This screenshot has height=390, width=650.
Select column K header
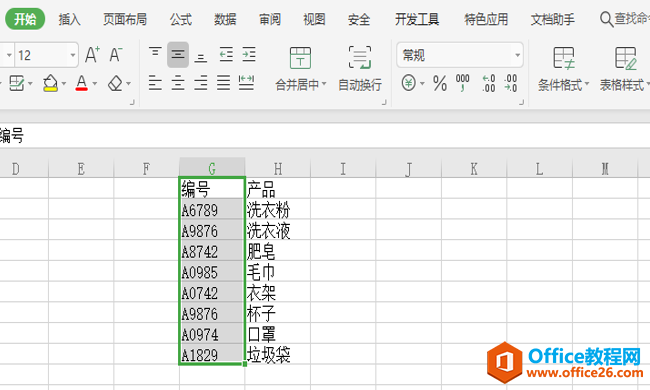(474, 168)
